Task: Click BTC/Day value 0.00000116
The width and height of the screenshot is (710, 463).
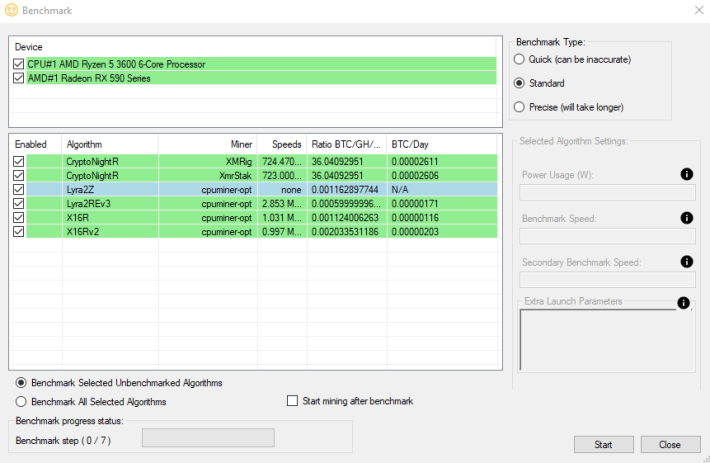Action: pyautogui.click(x=415, y=218)
